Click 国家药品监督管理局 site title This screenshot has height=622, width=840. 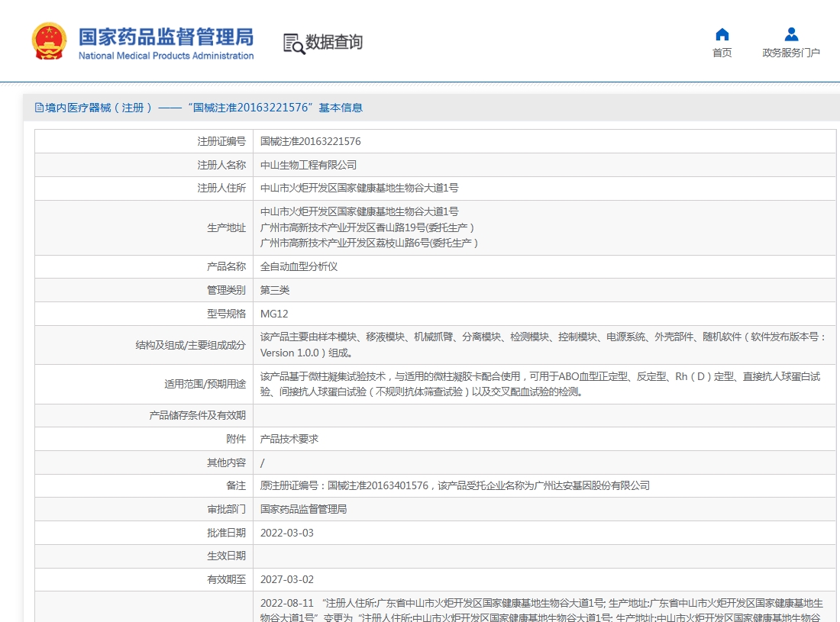point(166,37)
